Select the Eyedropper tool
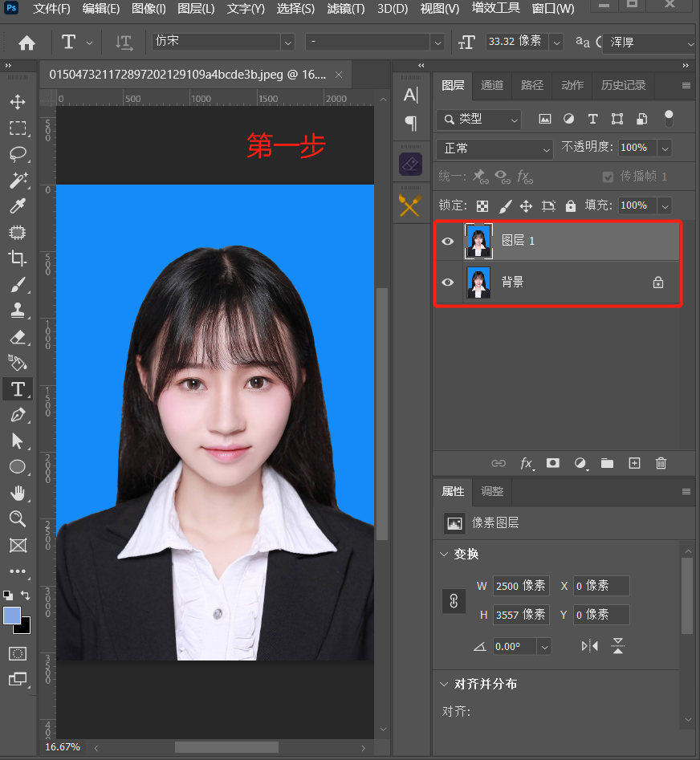This screenshot has height=760, width=700. (18, 206)
